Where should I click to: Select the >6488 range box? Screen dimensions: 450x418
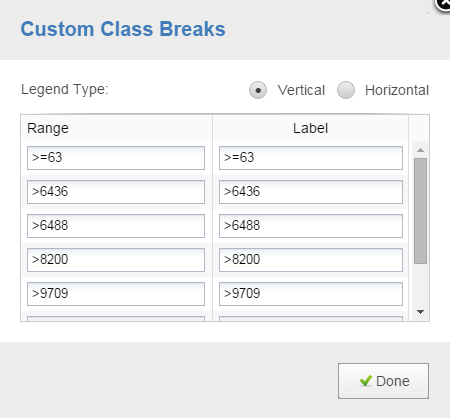click(x=116, y=226)
